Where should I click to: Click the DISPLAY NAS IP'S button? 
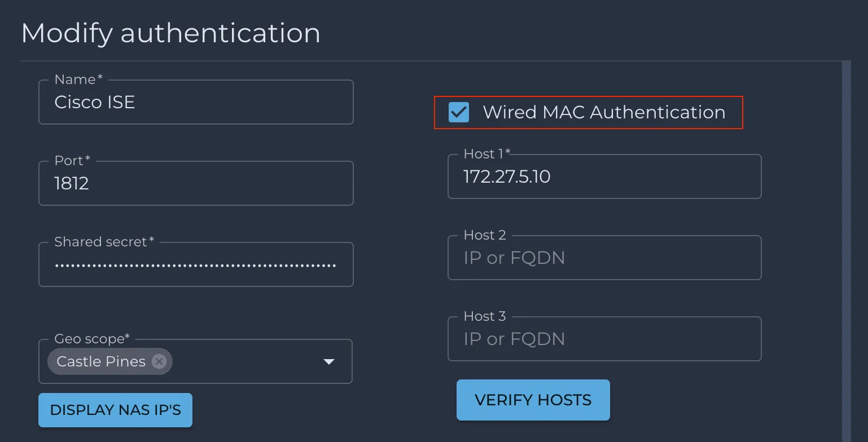[116, 410]
